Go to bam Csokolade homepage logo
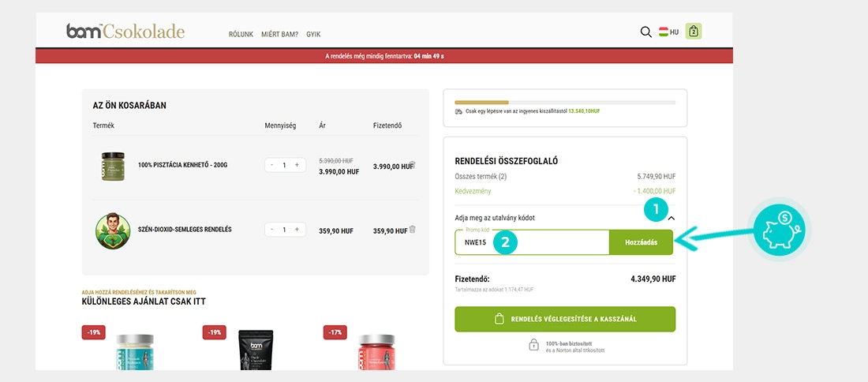Image resolution: width=868 pixels, height=382 pixels. click(125, 31)
